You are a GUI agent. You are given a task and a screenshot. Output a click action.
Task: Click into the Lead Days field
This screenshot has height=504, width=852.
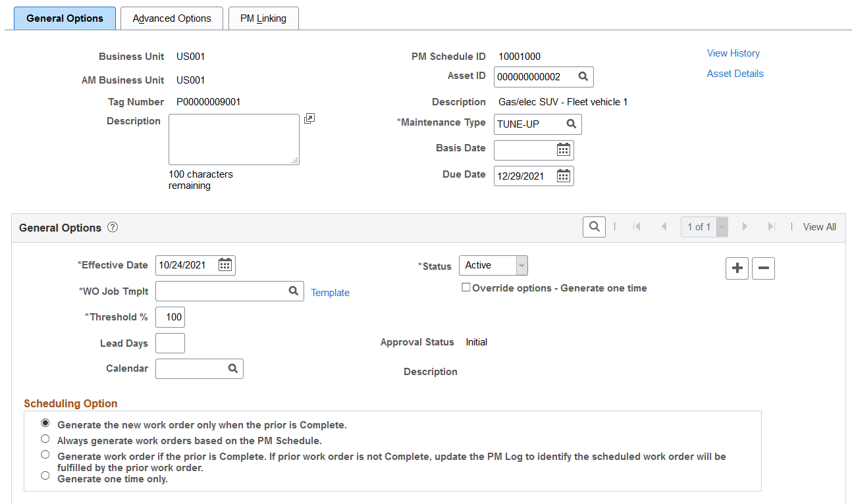pyautogui.click(x=170, y=343)
